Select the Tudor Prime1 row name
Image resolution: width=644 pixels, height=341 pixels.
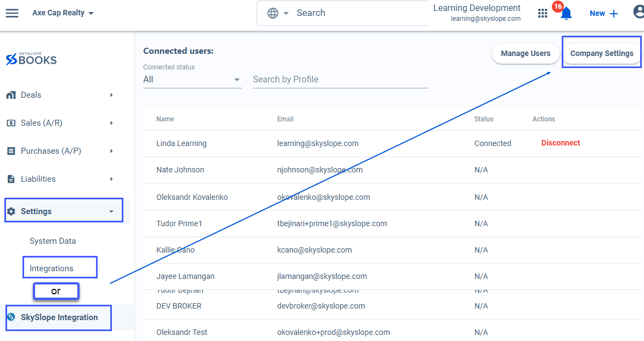[179, 224]
